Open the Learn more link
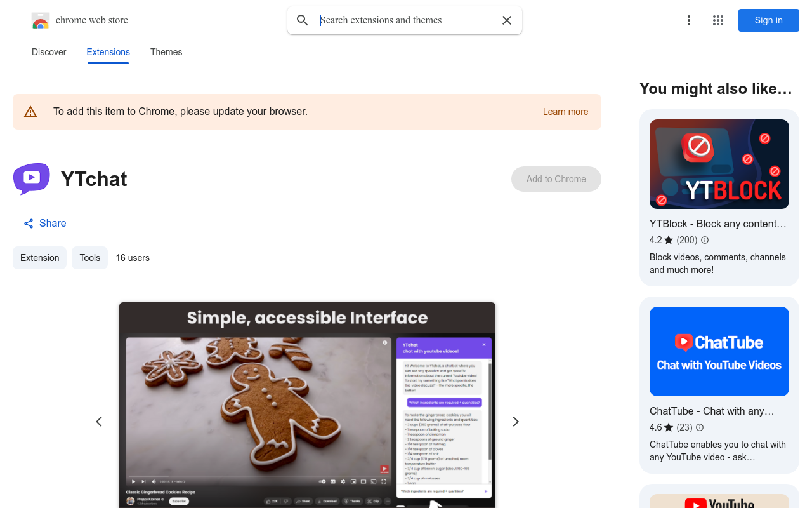Viewport: 812px width, 508px height. (566, 112)
